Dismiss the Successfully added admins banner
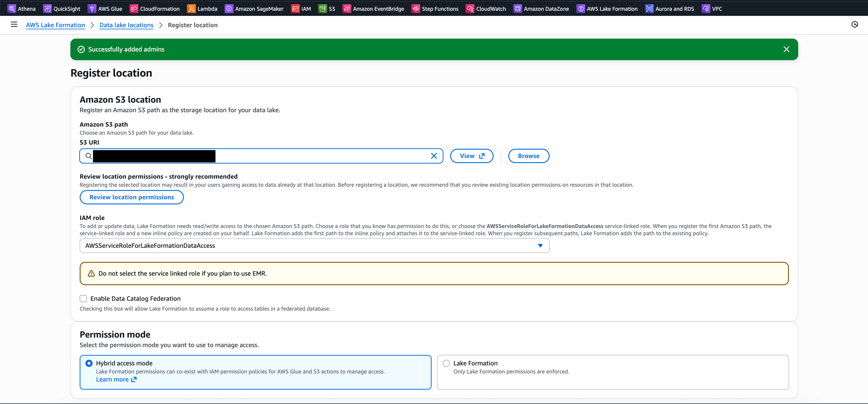This screenshot has width=868, height=404. (x=786, y=49)
